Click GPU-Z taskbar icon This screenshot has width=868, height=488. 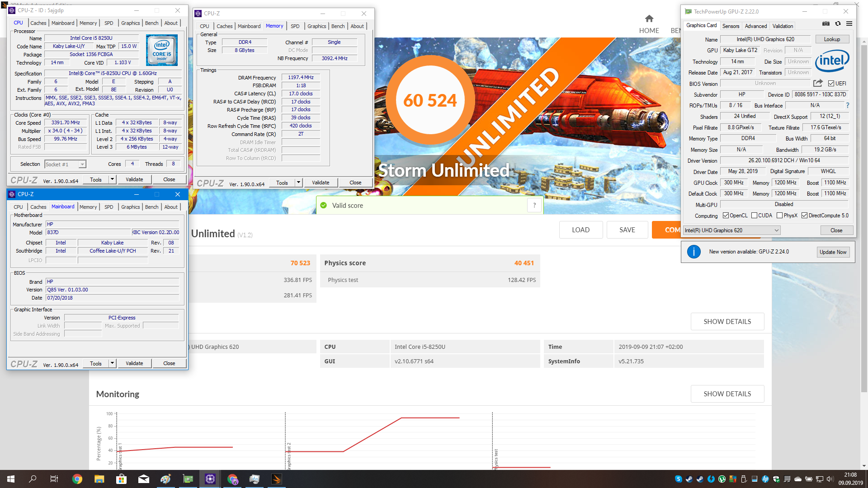click(188, 479)
